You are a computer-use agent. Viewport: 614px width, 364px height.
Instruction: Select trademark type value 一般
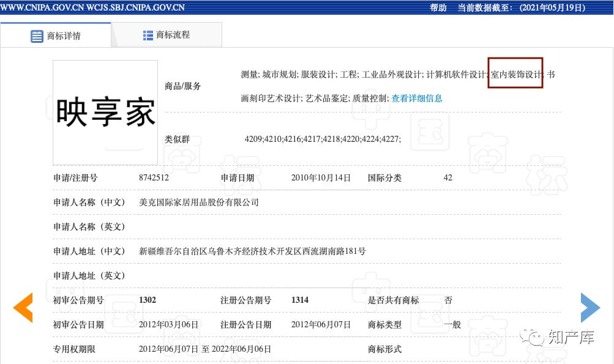point(452,324)
